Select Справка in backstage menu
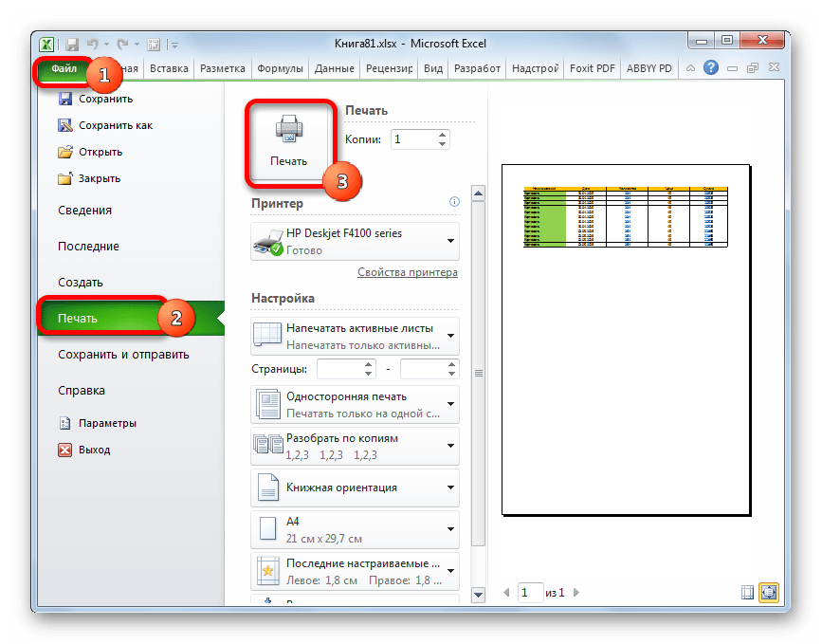 (x=82, y=391)
